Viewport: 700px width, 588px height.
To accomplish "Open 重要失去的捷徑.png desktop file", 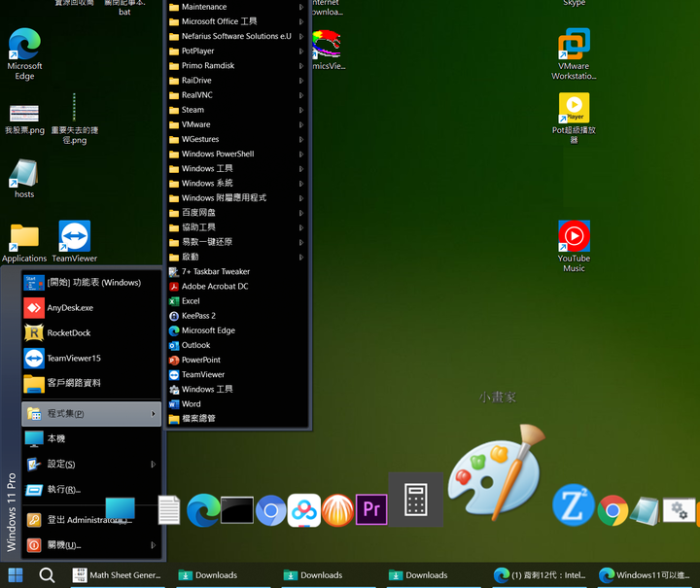I will (x=75, y=118).
